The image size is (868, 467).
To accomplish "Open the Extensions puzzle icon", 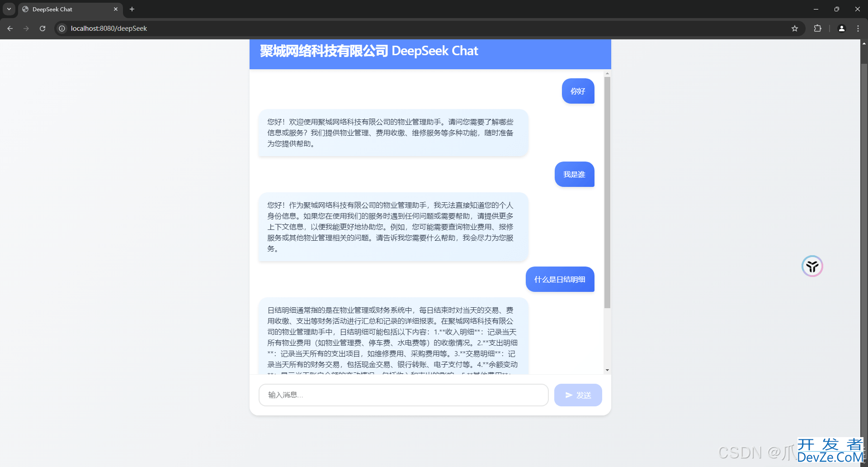I will pyautogui.click(x=817, y=29).
